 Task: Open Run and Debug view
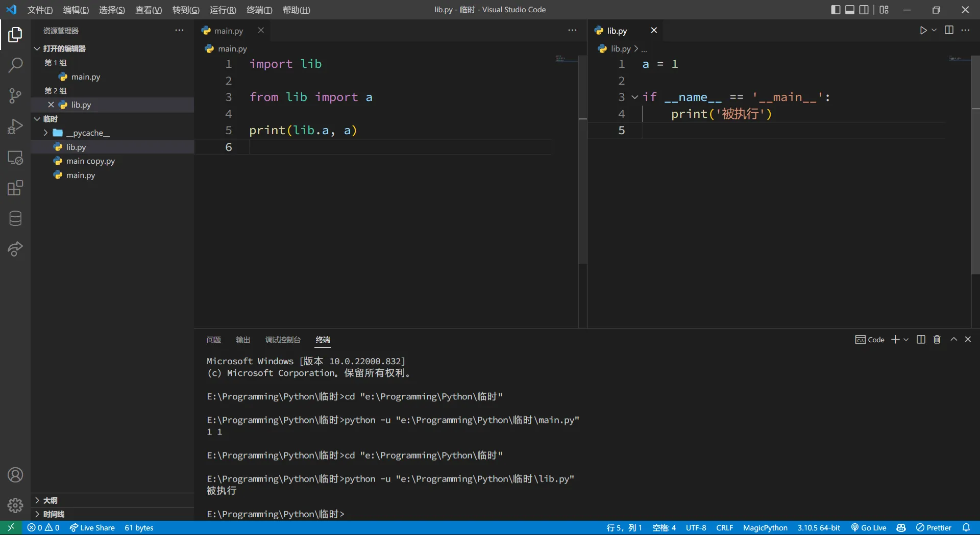point(15,126)
